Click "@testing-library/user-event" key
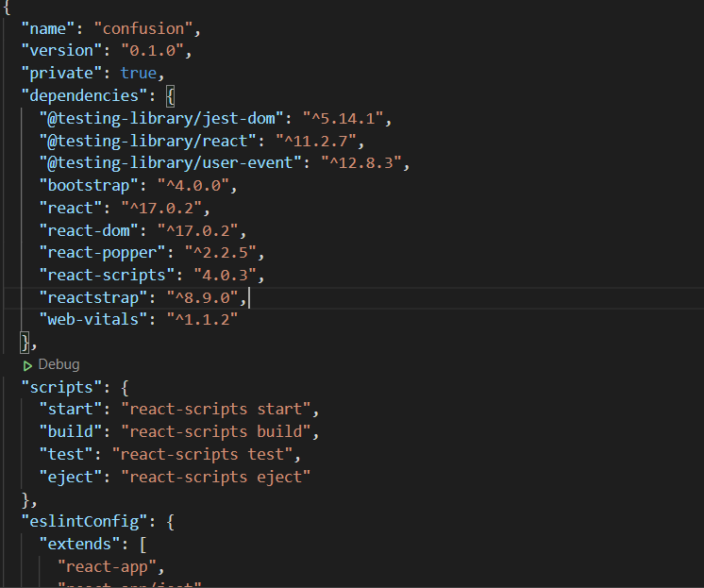 click(171, 162)
